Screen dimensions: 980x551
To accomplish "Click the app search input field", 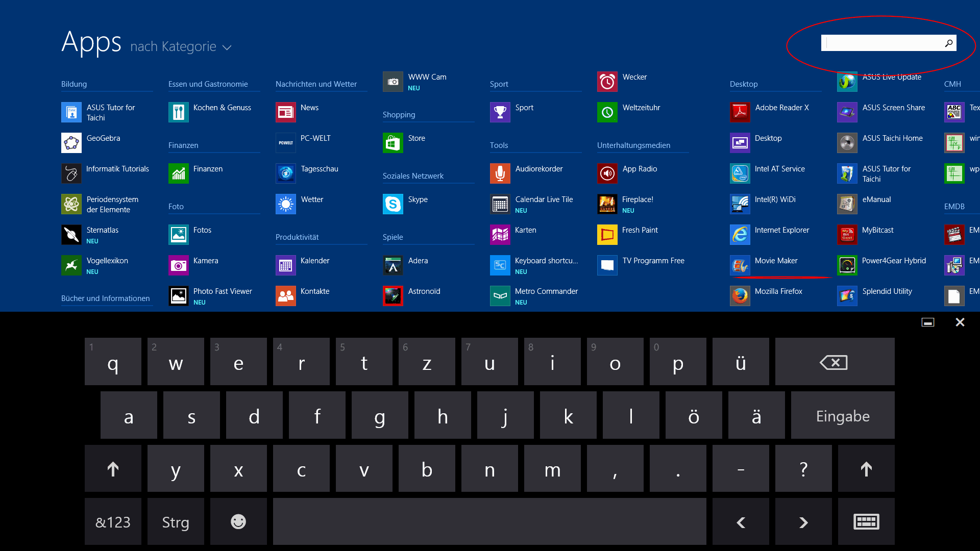I will click(883, 43).
